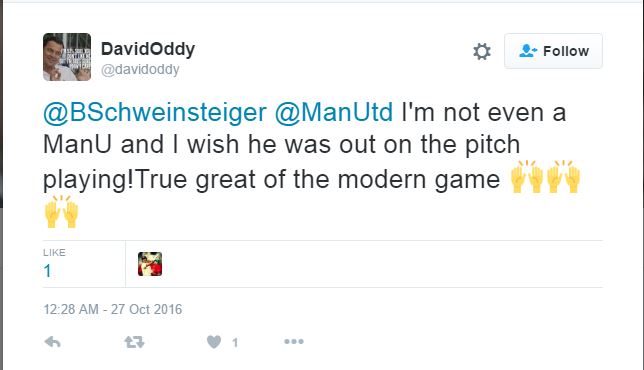The height and width of the screenshot is (370, 644).
Task: Like the tweet with the heart icon
Action: click(x=214, y=342)
